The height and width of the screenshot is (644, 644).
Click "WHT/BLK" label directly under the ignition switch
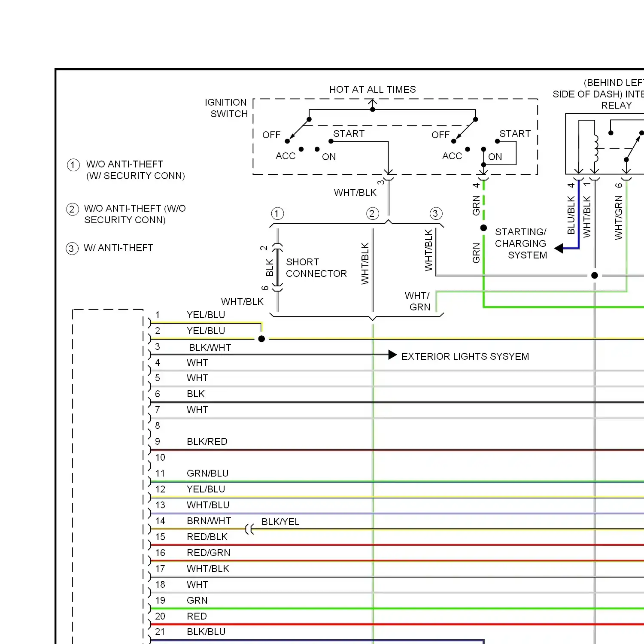(x=355, y=192)
